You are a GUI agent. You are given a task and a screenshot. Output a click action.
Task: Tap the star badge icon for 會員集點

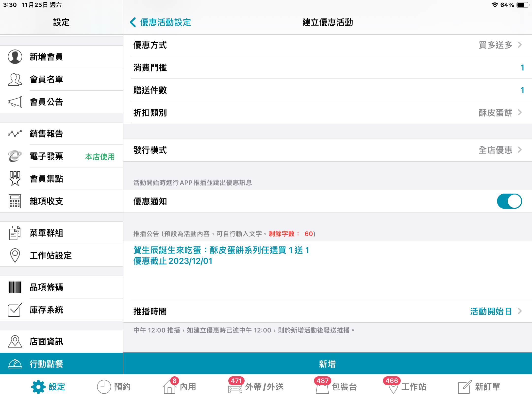(x=15, y=179)
